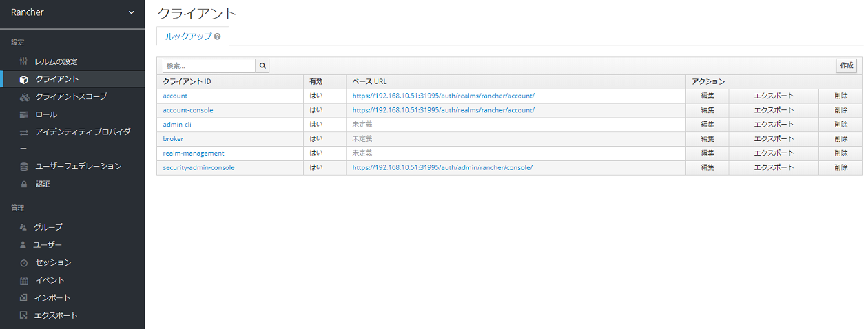
Task: Open イベント in the sidebar
Action: click(x=50, y=280)
